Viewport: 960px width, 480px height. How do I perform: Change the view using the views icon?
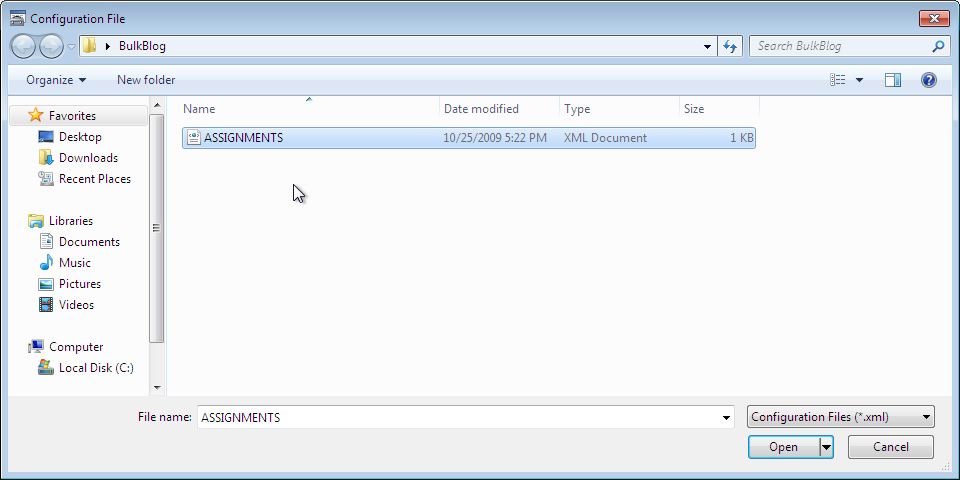838,80
